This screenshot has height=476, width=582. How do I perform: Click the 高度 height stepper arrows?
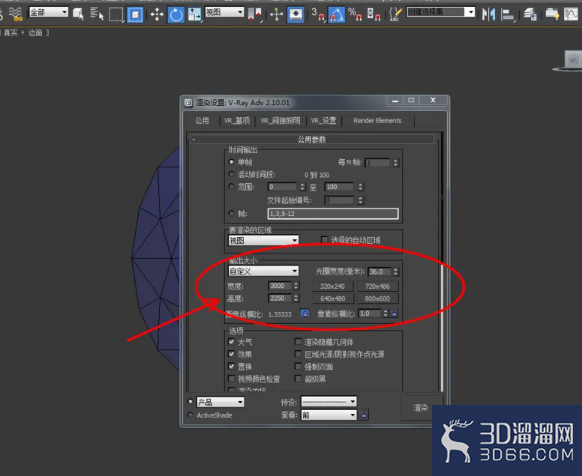pyautogui.click(x=296, y=298)
